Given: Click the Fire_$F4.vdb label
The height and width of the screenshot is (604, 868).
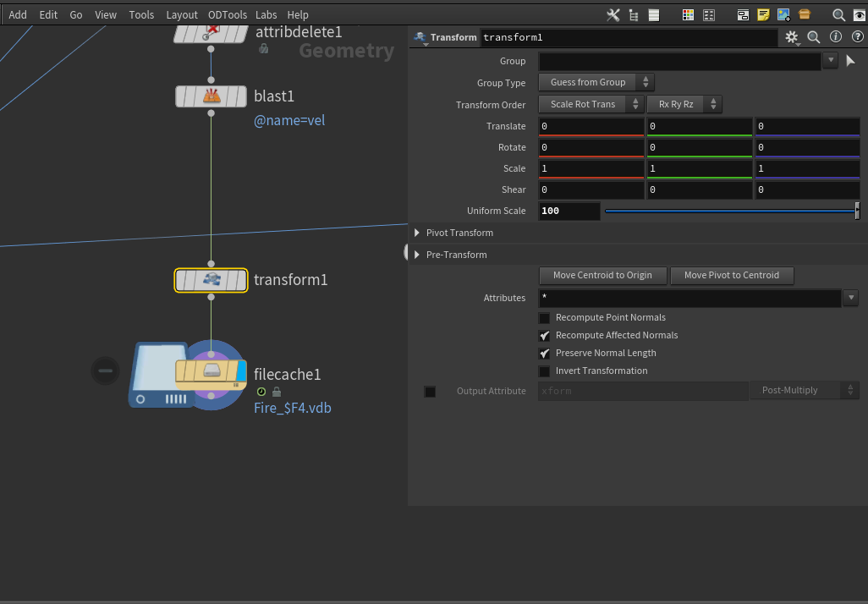Looking at the screenshot, I should [x=292, y=408].
